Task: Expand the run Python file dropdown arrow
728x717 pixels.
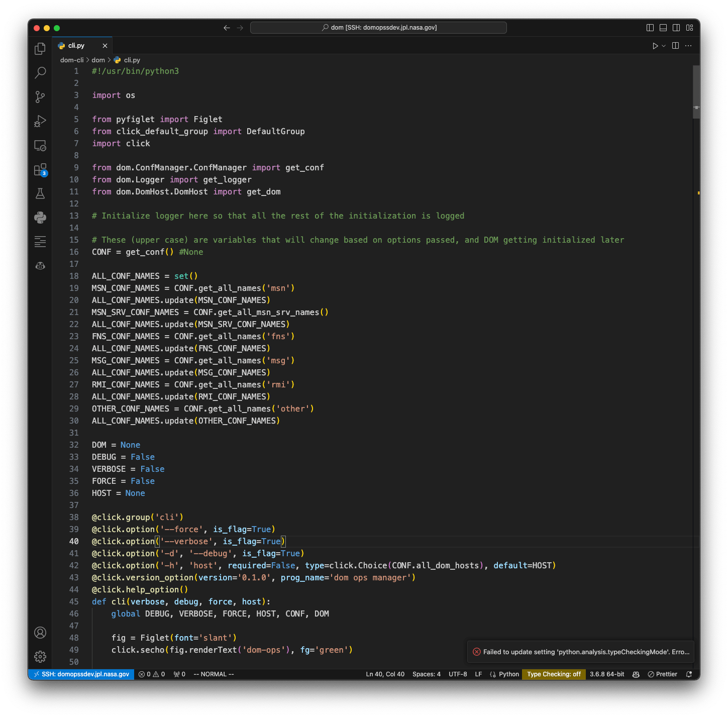Action: pyautogui.click(x=664, y=46)
